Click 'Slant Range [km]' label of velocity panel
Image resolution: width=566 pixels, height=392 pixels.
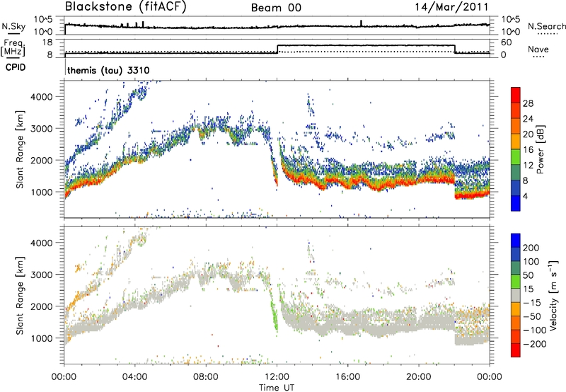(x=20, y=296)
